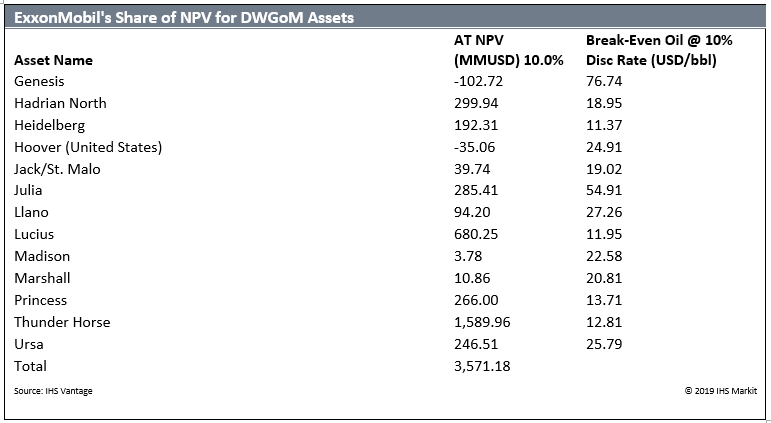Viewport: 771px width, 423px height.
Task: Select the Total value 3,571.18
Action: click(482, 366)
